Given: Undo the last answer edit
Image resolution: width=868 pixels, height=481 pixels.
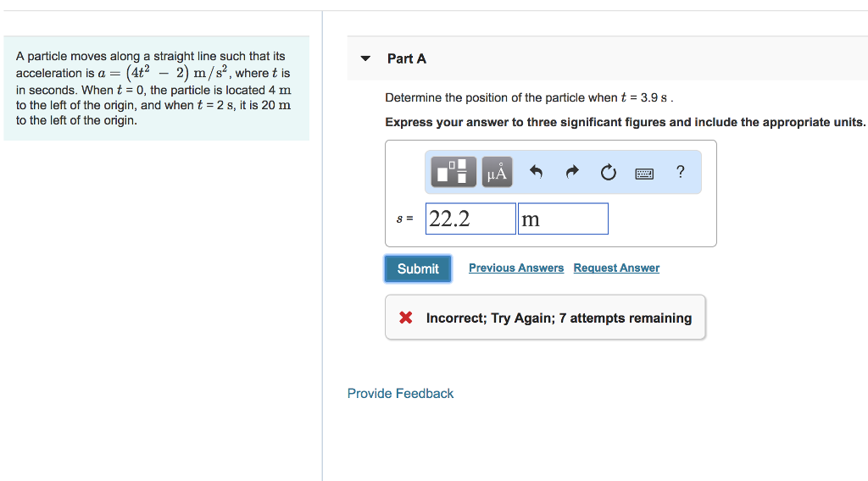Looking at the screenshot, I should pos(536,173).
